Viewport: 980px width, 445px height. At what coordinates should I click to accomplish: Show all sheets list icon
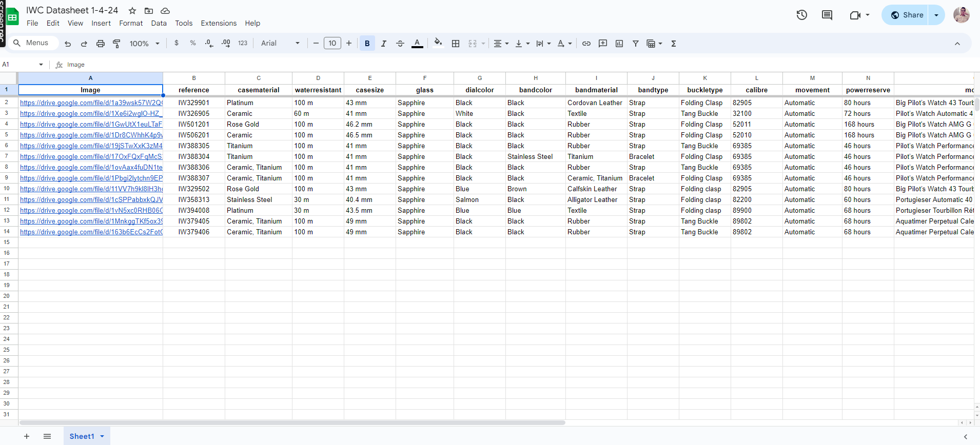47,436
